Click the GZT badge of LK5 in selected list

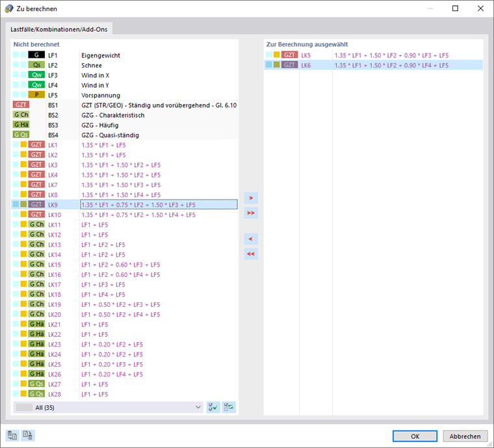tap(289, 55)
